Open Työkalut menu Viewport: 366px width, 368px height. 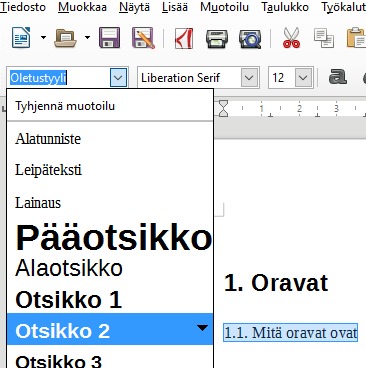click(344, 7)
